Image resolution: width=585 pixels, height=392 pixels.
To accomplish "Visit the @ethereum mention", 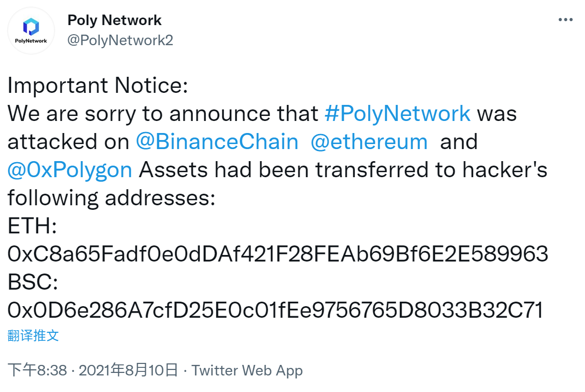I will [x=369, y=142].
